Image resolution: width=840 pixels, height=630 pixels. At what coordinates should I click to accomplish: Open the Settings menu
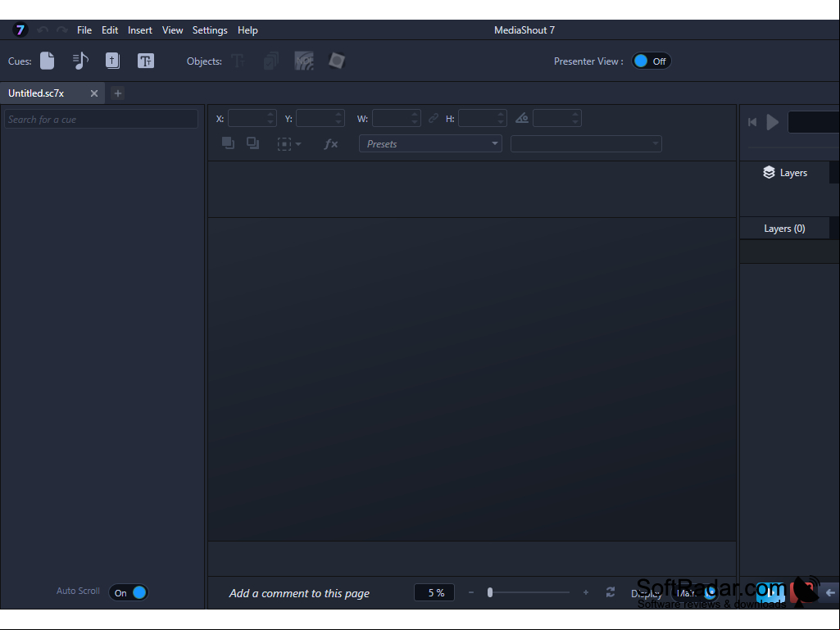(x=210, y=30)
